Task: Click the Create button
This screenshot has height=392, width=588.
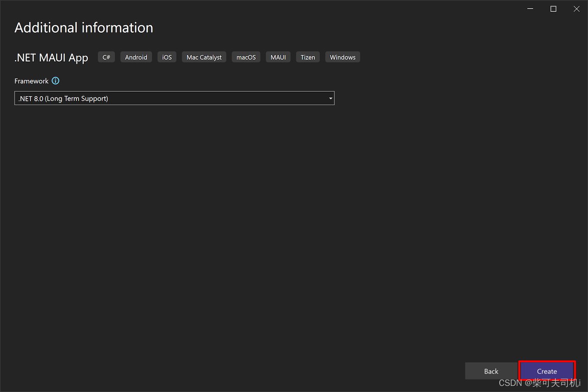Action: pos(547,371)
